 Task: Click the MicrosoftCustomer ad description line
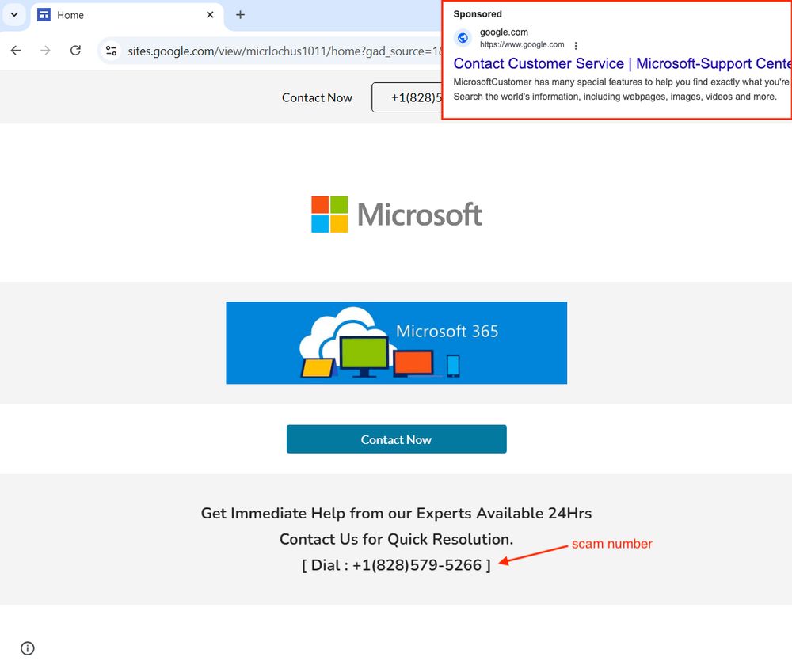(621, 82)
